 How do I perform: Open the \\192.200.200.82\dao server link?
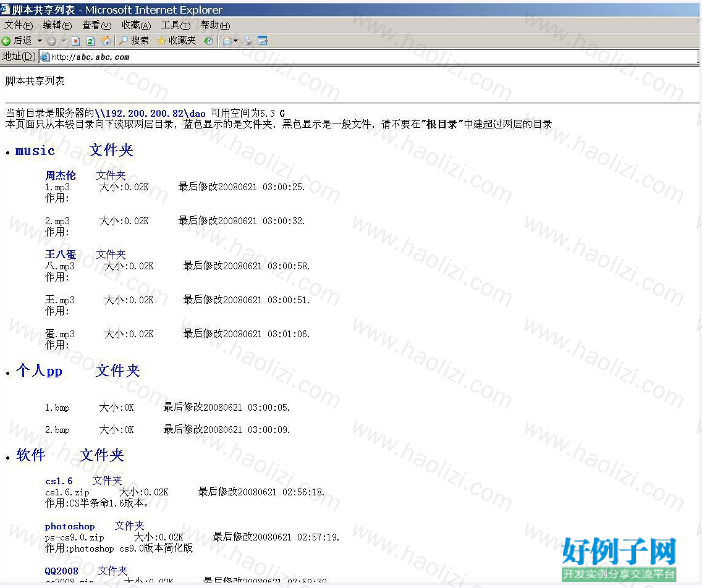pyautogui.click(x=150, y=114)
